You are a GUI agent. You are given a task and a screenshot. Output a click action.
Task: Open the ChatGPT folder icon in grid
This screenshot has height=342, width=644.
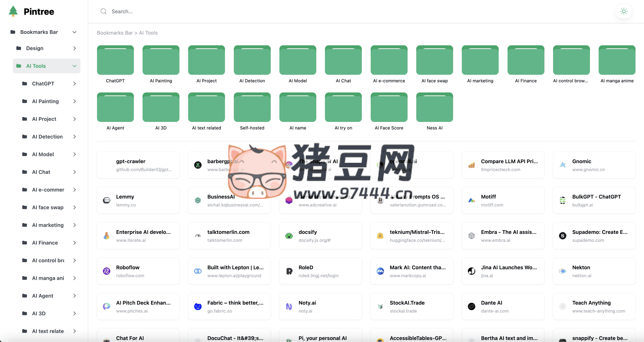pos(115,60)
